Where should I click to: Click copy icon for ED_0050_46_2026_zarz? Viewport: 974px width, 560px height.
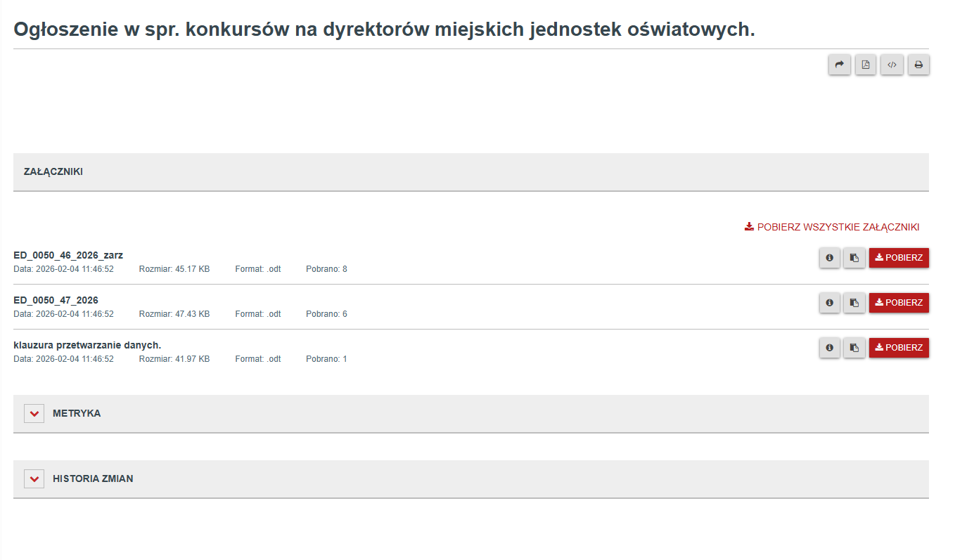854,258
